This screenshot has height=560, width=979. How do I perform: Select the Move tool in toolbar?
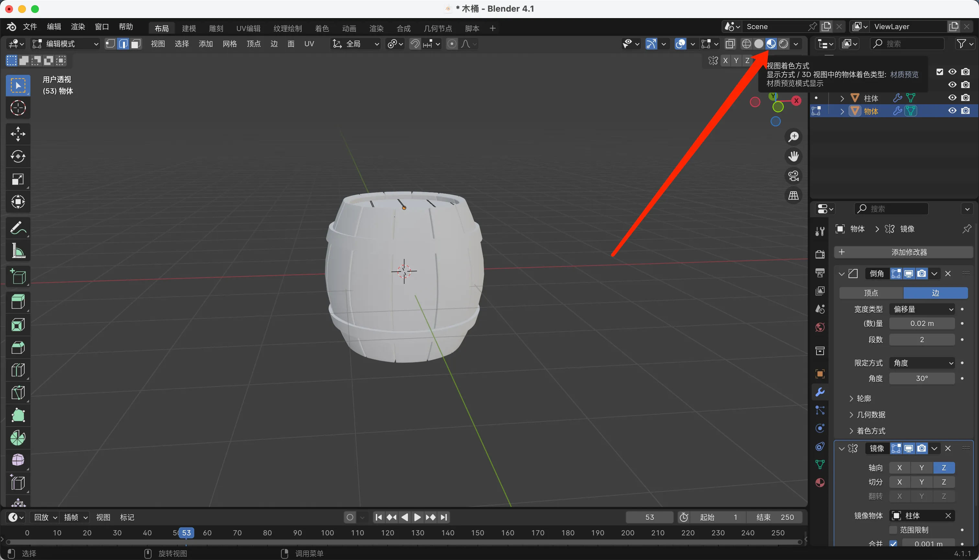click(x=18, y=134)
